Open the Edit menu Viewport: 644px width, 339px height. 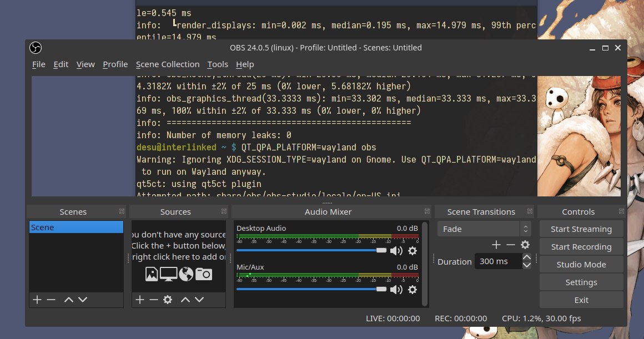click(61, 64)
